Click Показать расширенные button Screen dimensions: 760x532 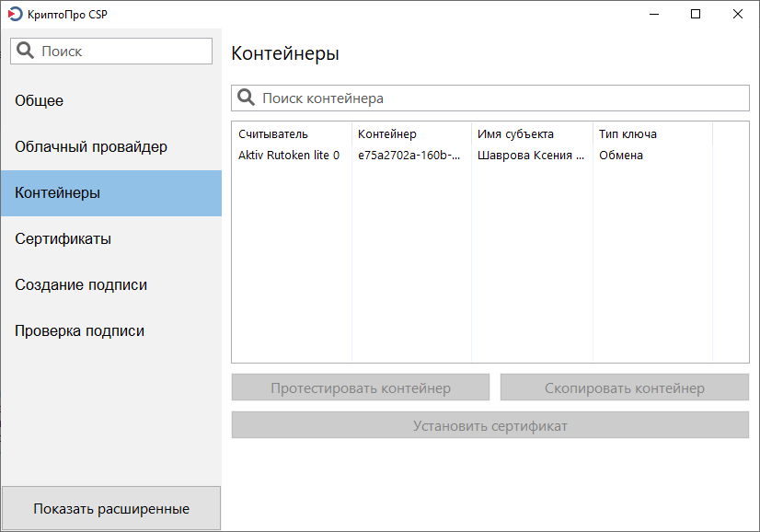coord(111,508)
